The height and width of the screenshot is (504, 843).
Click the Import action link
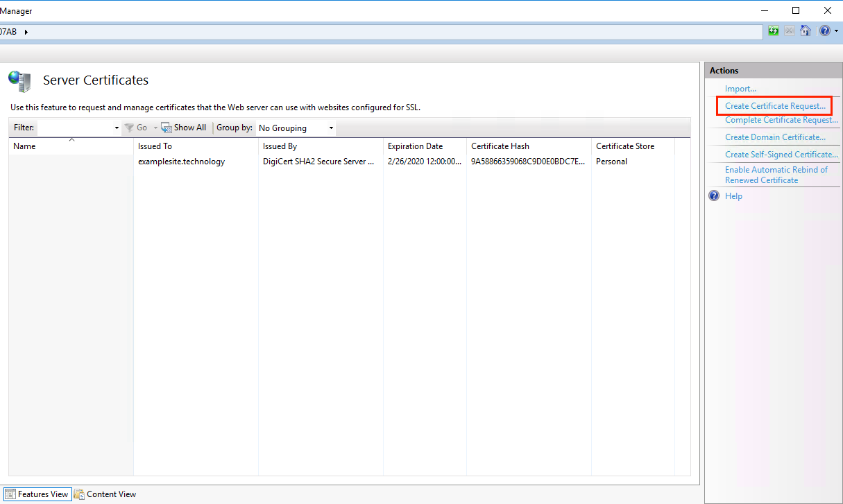[740, 89]
